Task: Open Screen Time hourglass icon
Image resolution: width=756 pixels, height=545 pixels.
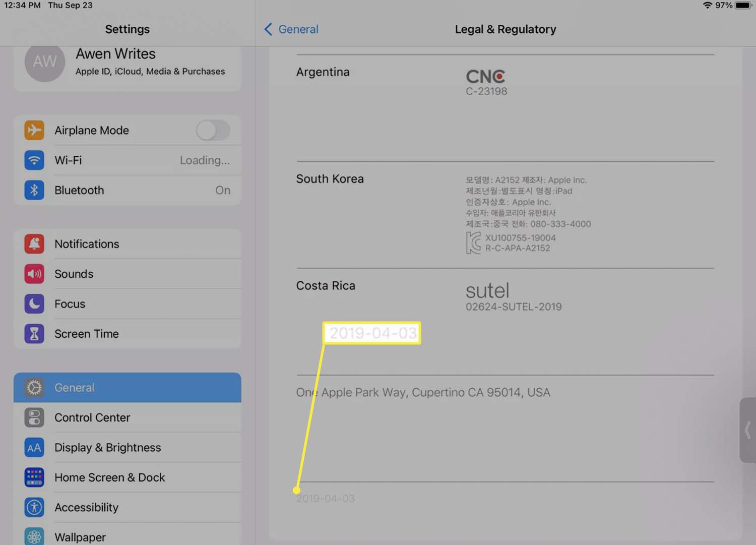Action: (34, 334)
